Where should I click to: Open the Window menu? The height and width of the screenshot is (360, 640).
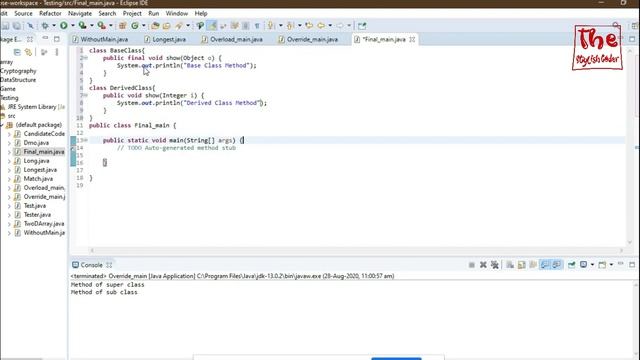click(177, 13)
